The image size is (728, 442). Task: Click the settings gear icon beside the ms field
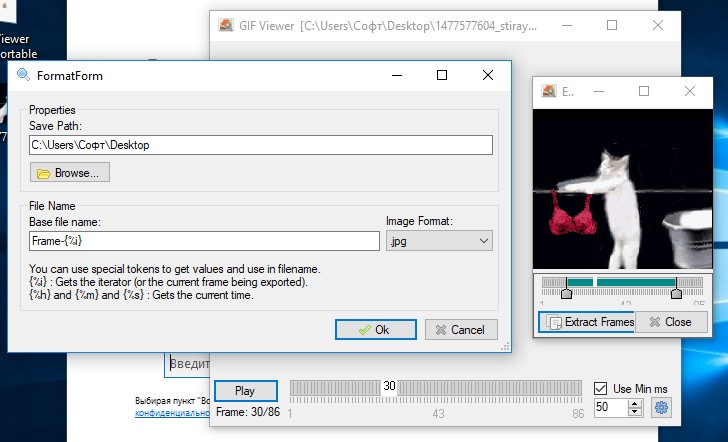[x=661, y=408]
